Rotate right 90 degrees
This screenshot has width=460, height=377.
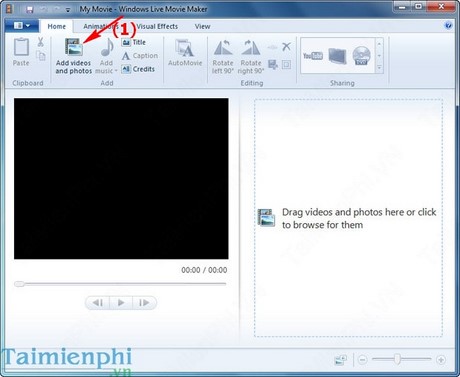coord(251,57)
